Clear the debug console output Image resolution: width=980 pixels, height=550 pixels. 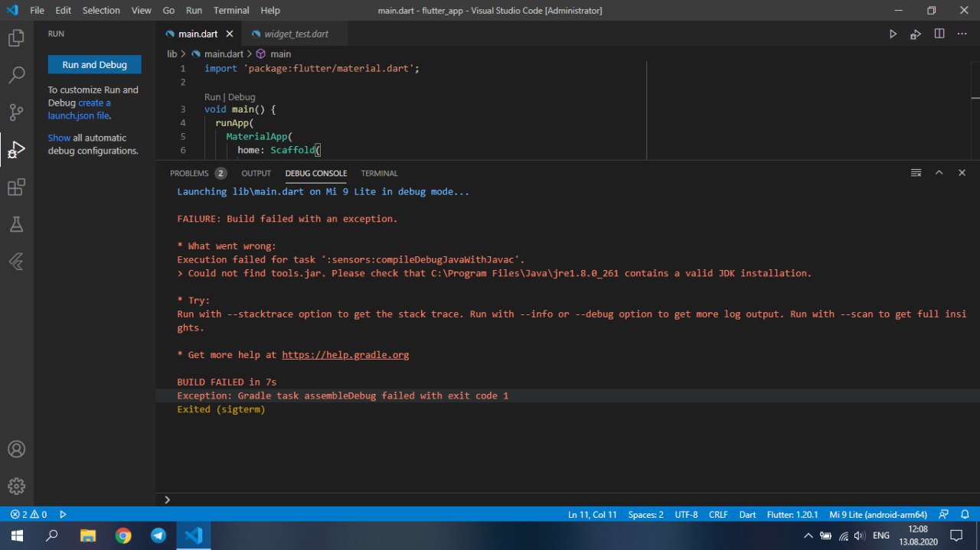916,173
